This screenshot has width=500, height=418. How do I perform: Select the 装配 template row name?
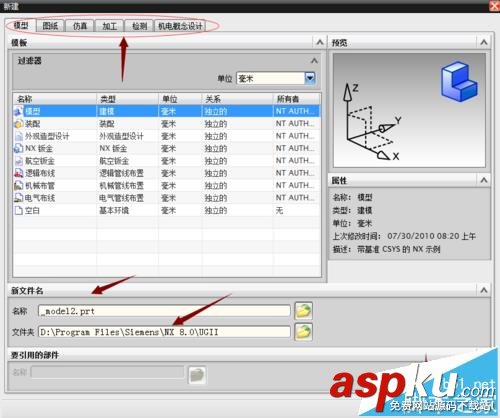[x=32, y=124]
